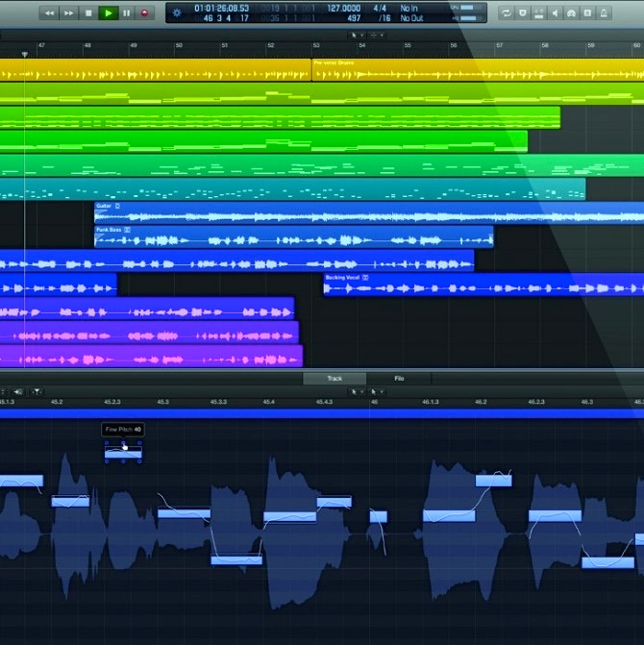The image size is (644, 645).
Task: Click the playhead marker in the ruler
Action: (x=25, y=54)
